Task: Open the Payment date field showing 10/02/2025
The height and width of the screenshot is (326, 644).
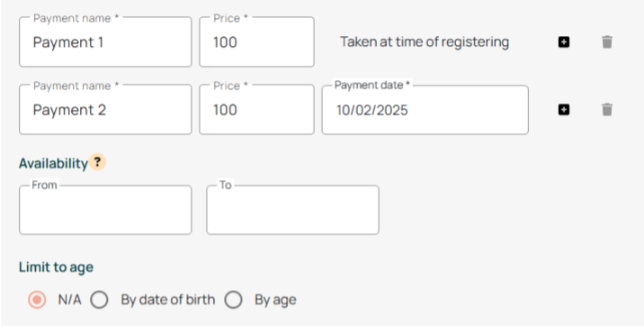Action: 425,110
